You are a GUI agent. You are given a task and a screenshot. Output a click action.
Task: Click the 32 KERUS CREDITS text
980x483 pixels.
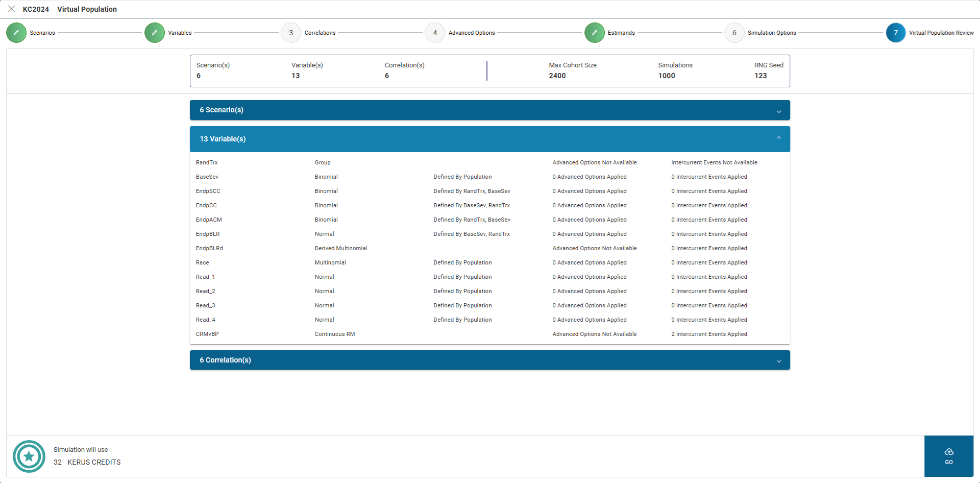pyautogui.click(x=87, y=462)
